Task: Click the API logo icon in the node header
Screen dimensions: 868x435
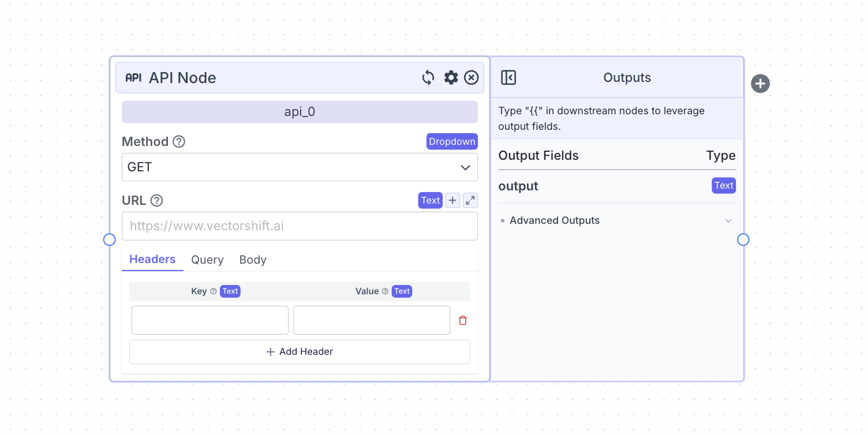Action: pyautogui.click(x=133, y=77)
